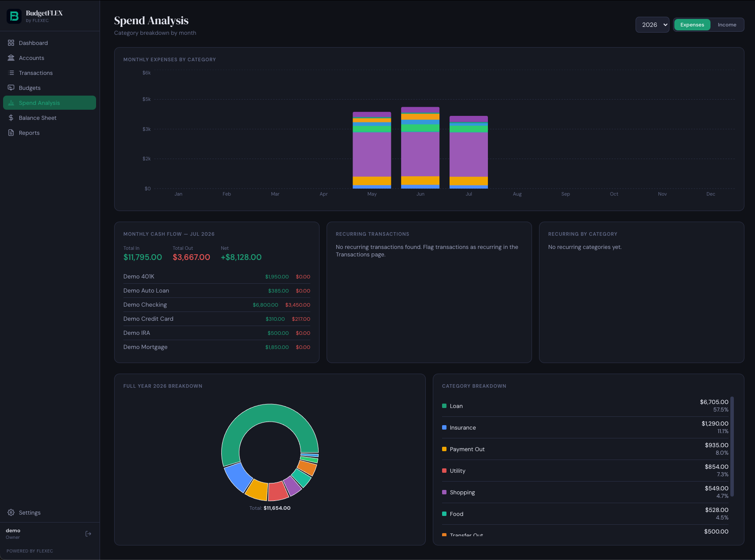This screenshot has width=755, height=560.
Task: Click the $6,705.00 Loan amount
Action: tap(714, 402)
